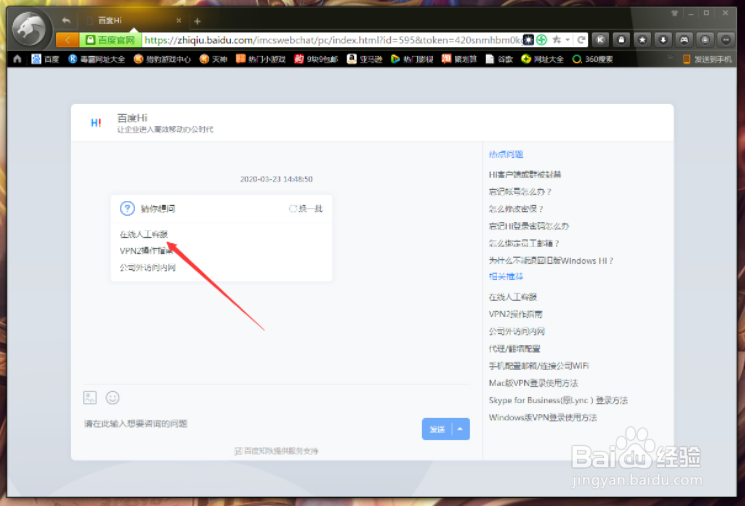Click 百度知秋提供服务支持 footer link

[277, 451]
